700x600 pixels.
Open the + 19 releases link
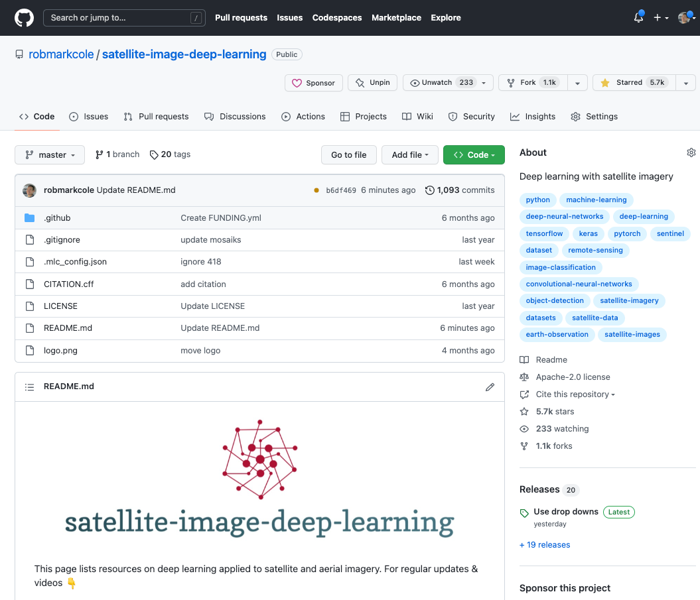point(545,544)
